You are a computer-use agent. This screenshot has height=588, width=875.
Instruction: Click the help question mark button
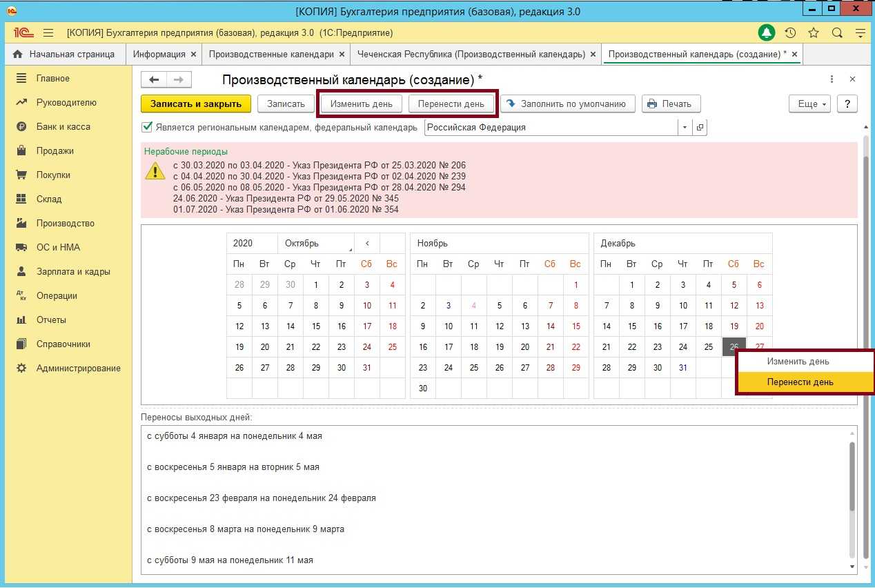[847, 104]
